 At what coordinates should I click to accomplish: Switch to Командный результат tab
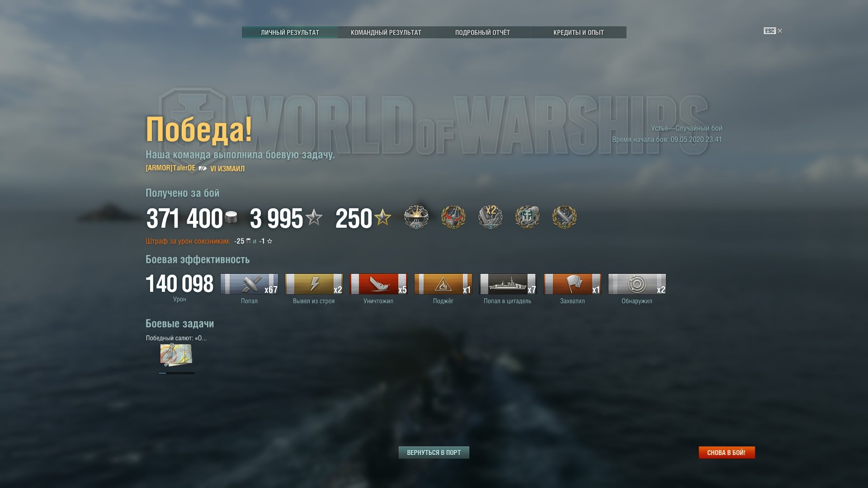[x=386, y=33]
